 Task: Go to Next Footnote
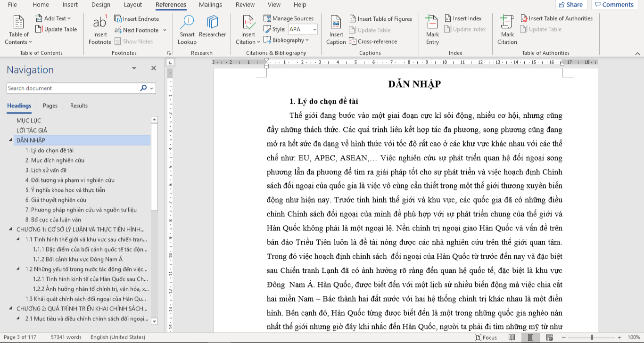(137, 30)
